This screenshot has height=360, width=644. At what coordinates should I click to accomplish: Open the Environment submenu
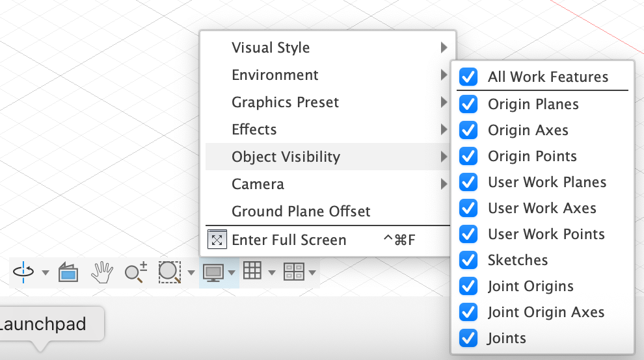(x=328, y=75)
